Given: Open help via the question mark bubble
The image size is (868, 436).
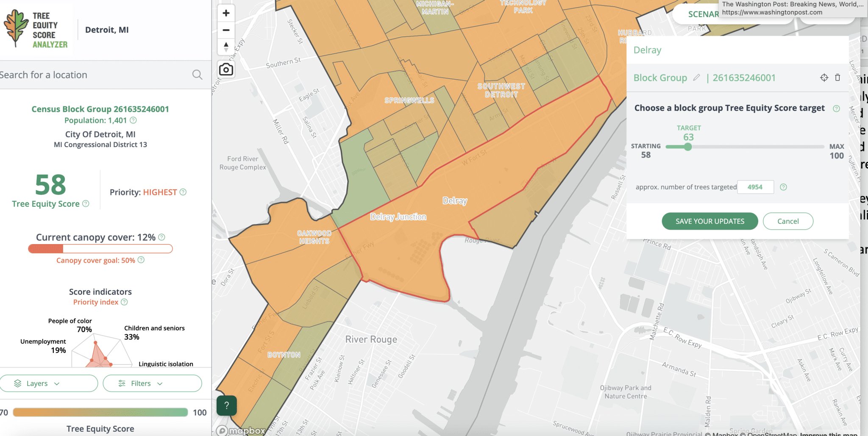Looking at the screenshot, I should tap(226, 405).
